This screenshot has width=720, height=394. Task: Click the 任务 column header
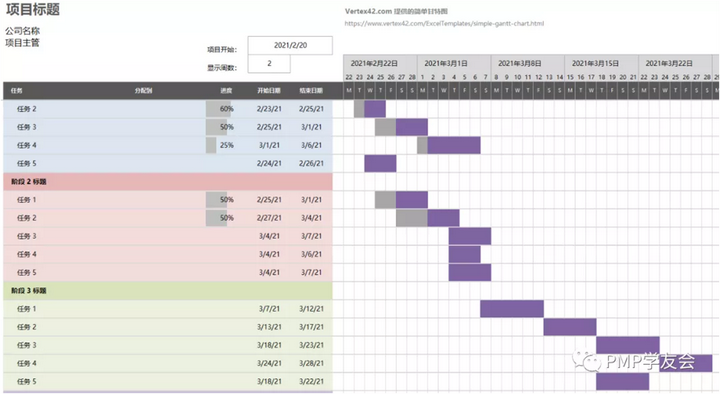(x=17, y=90)
